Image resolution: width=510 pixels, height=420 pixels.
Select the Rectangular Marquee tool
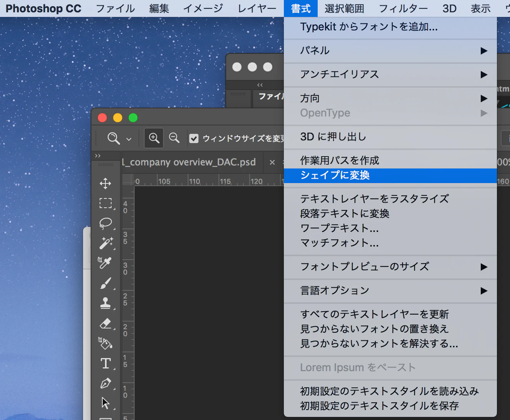[105, 203]
